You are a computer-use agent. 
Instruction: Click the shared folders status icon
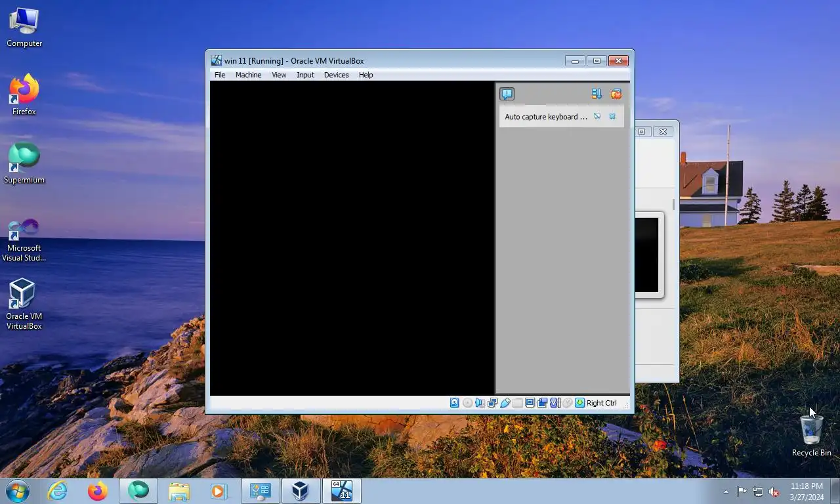coord(517,403)
